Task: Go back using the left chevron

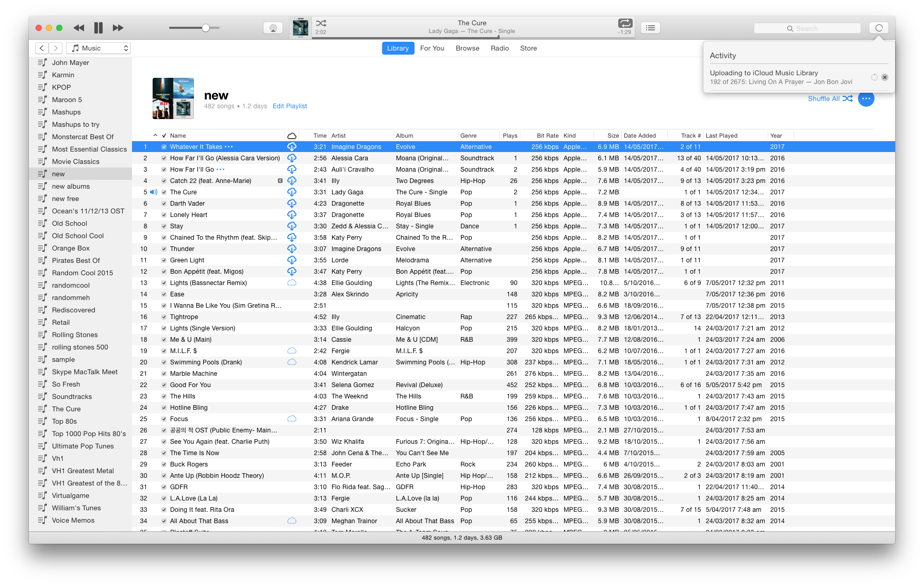Action: (42, 48)
